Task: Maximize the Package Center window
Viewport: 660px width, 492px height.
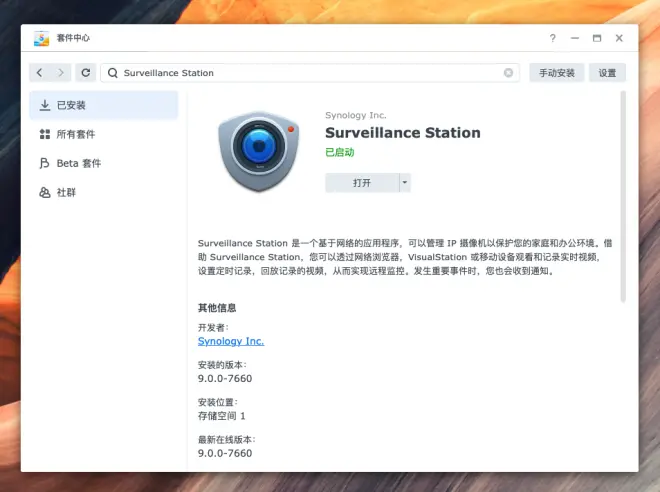Action: (597, 38)
